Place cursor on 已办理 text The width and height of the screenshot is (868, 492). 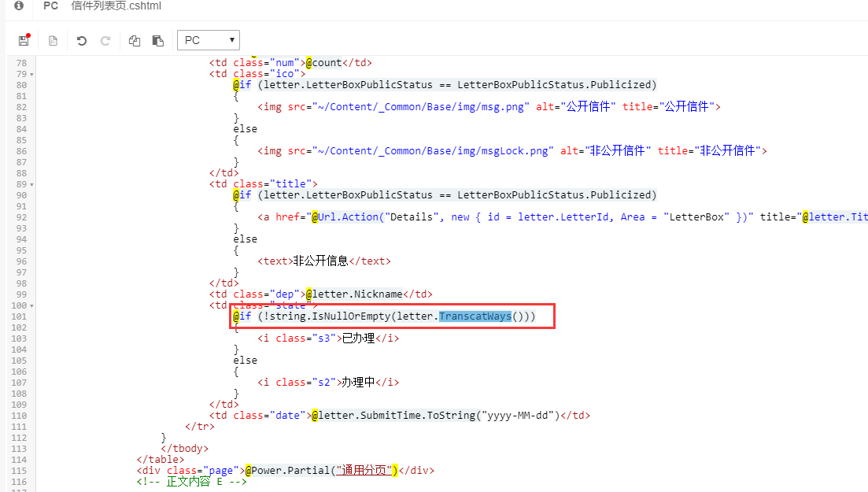click(x=356, y=338)
